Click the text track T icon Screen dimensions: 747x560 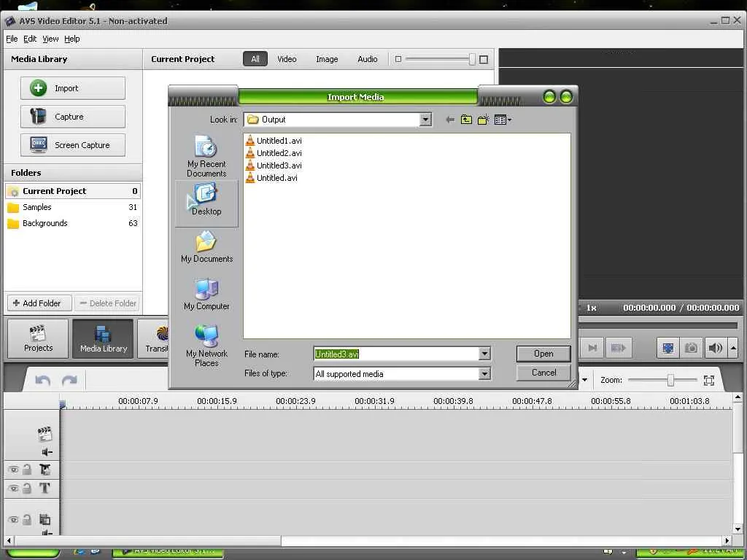click(x=44, y=488)
